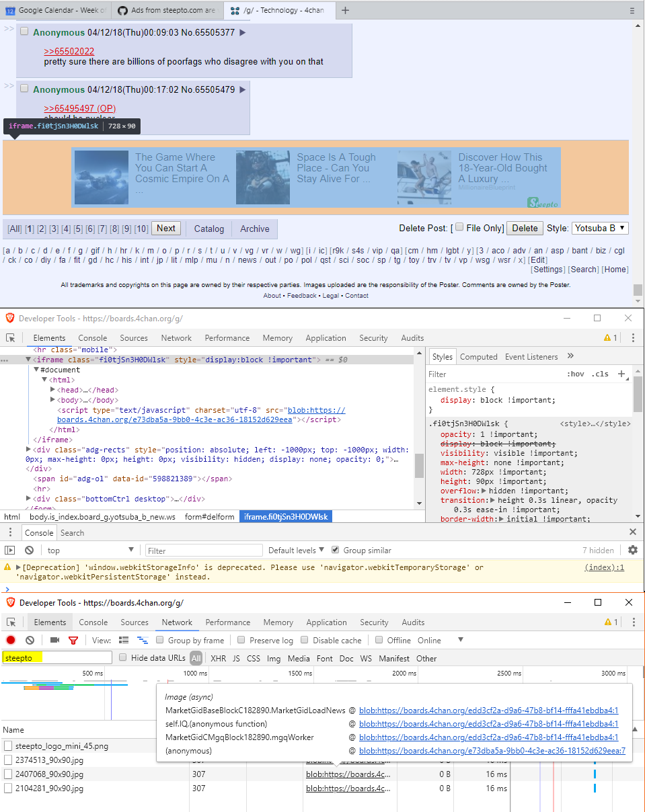645x812 pixels.
Task: Open post menu arrow for post No.65505479
Action: [243, 89]
